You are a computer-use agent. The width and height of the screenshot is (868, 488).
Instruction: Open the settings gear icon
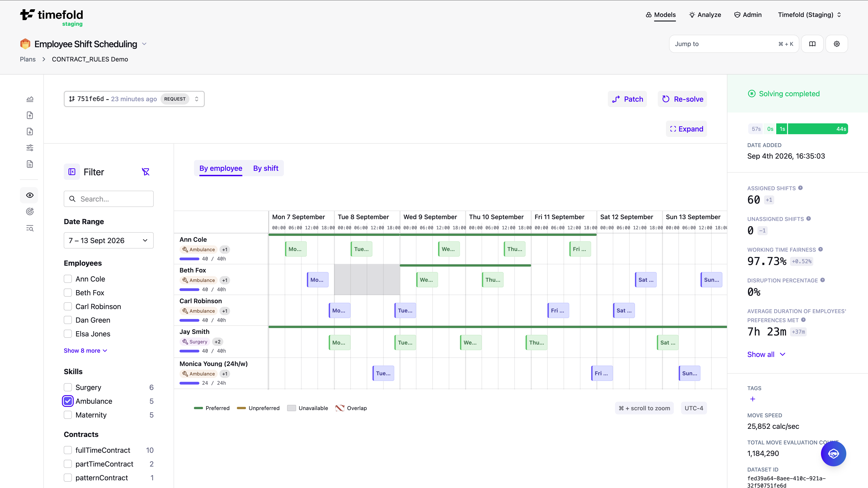pyautogui.click(x=837, y=44)
